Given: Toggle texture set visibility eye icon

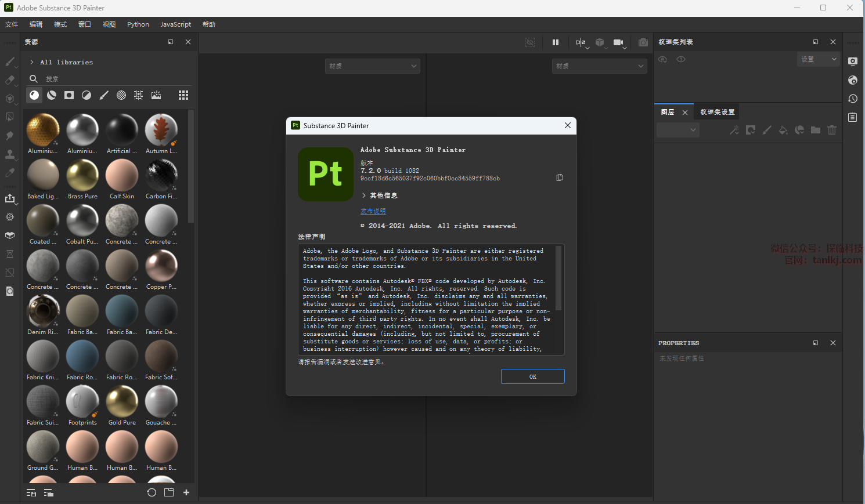Looking at the screenshot, I should 681,59.
